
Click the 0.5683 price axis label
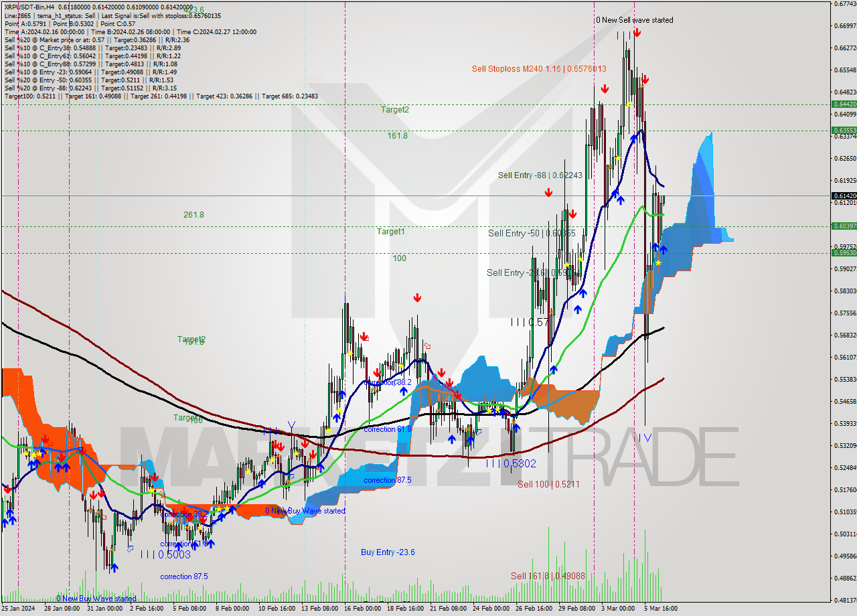coord(845,335)
